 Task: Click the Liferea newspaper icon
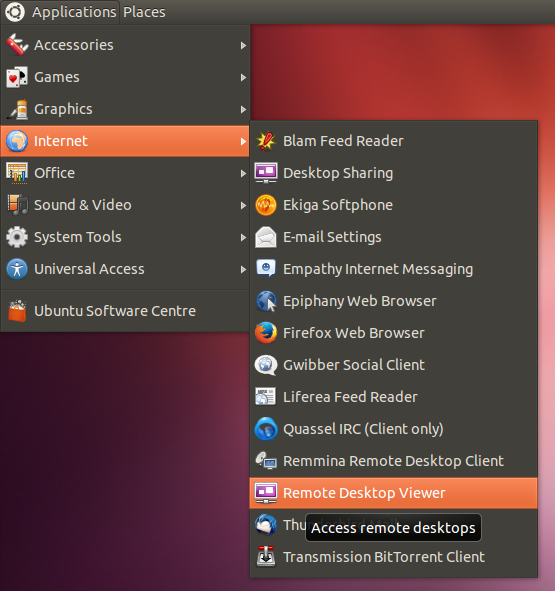[x=266, y=397]
